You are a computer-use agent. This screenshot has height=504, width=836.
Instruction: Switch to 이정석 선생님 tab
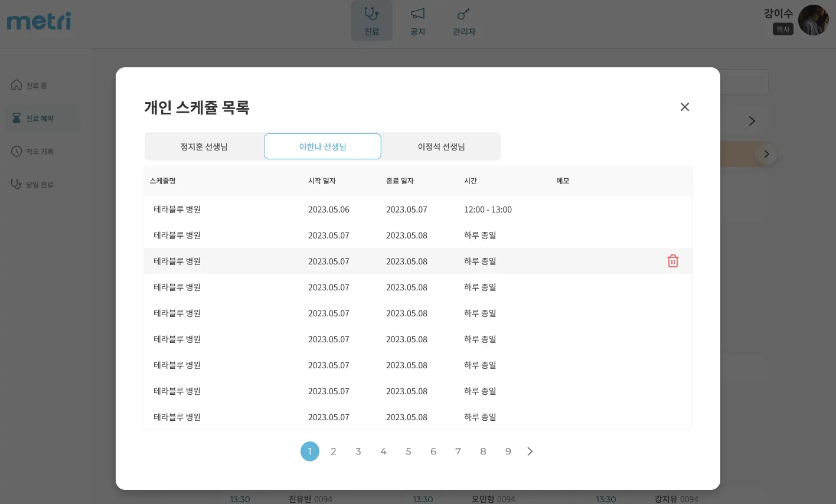click(441, 146)
